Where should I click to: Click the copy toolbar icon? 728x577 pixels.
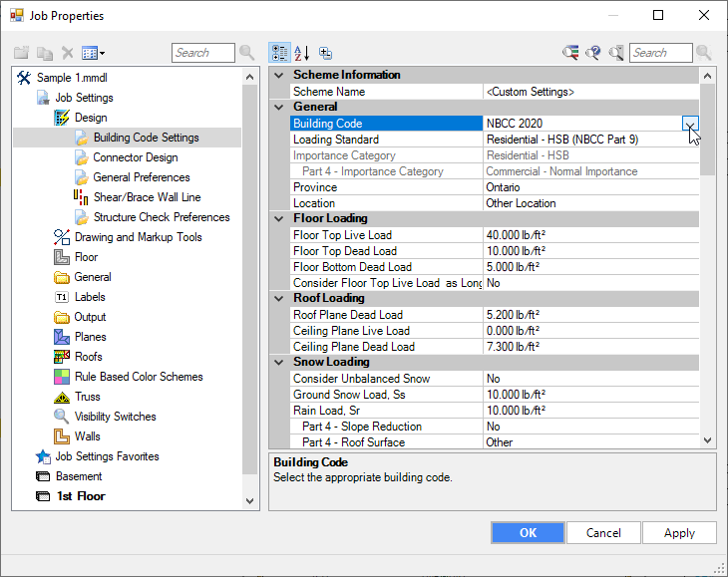coord(45,53)
